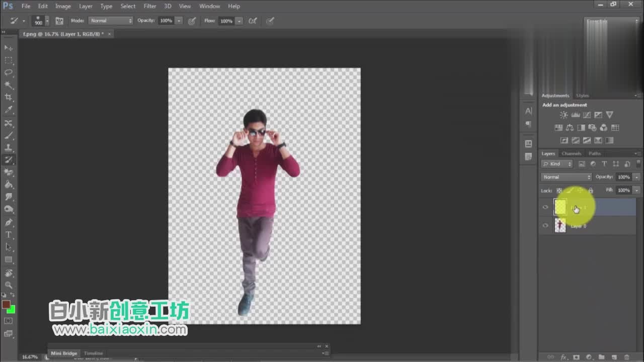Select the Hand tool
This screenshot has height=362, width=644.
click(x=9, y=273)
